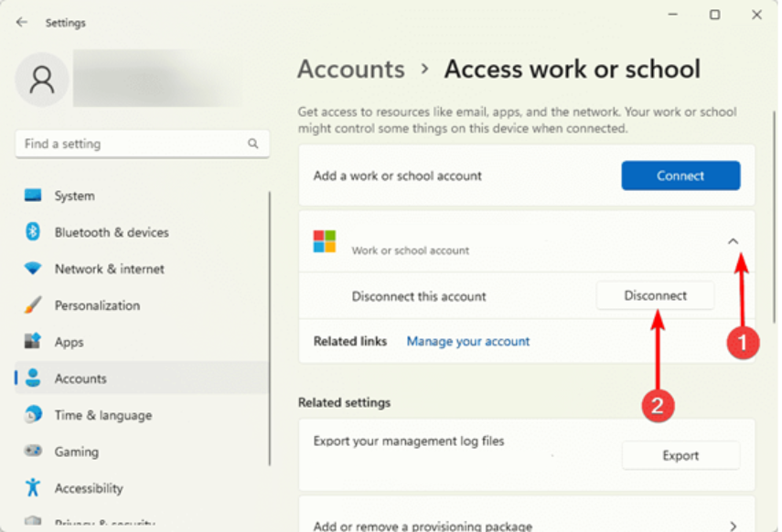The width and height of the screenshot is (782, 532).
Task: Click the user profile picture
Action: [41, 80]
